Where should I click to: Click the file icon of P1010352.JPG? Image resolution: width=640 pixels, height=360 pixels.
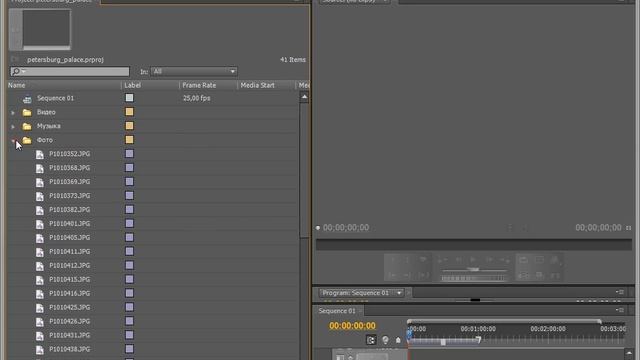coord(40,154)
